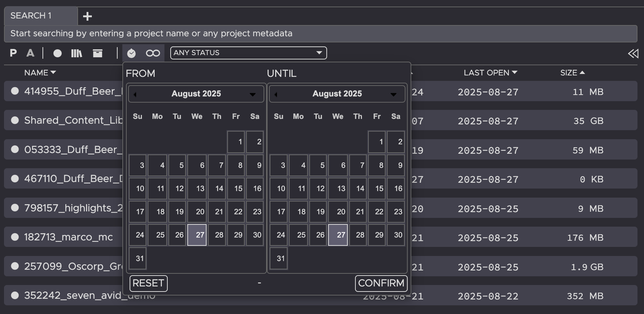Click the project search input field
The height and width of the screenshot is (314, 644).
[x=320, y=34]
